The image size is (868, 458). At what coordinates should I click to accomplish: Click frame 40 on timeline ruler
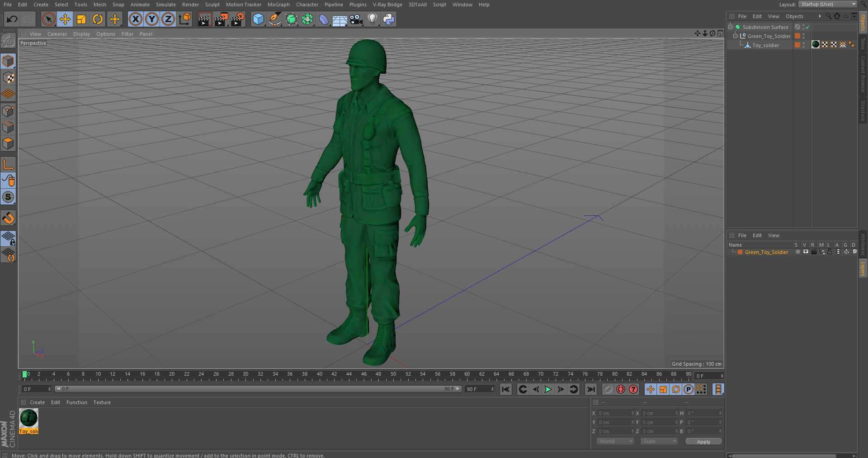319,375
